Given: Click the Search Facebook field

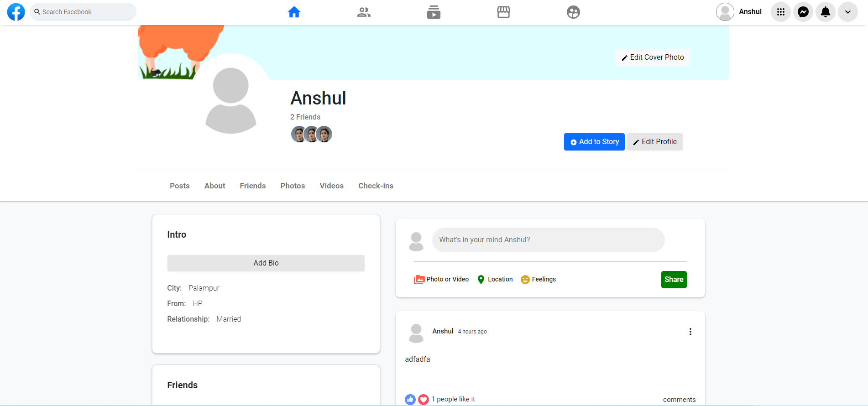Looking at the screenshot, I should [83, 12].
